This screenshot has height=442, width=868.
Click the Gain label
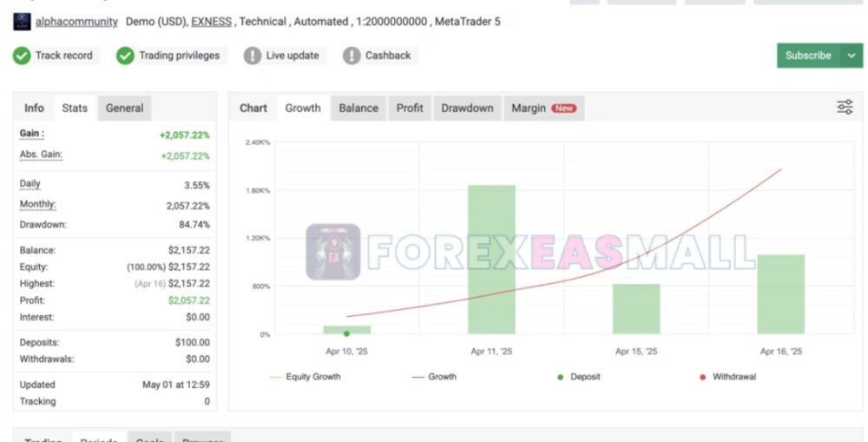(x=31, y=134)
